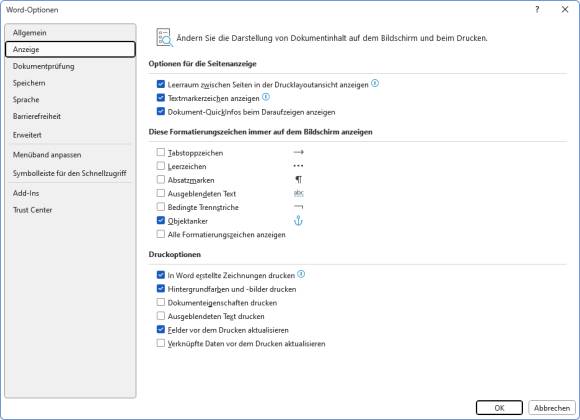Go to Sprache settings
The height and width of the screenshot is (420, 580).
tap(70, 100)
